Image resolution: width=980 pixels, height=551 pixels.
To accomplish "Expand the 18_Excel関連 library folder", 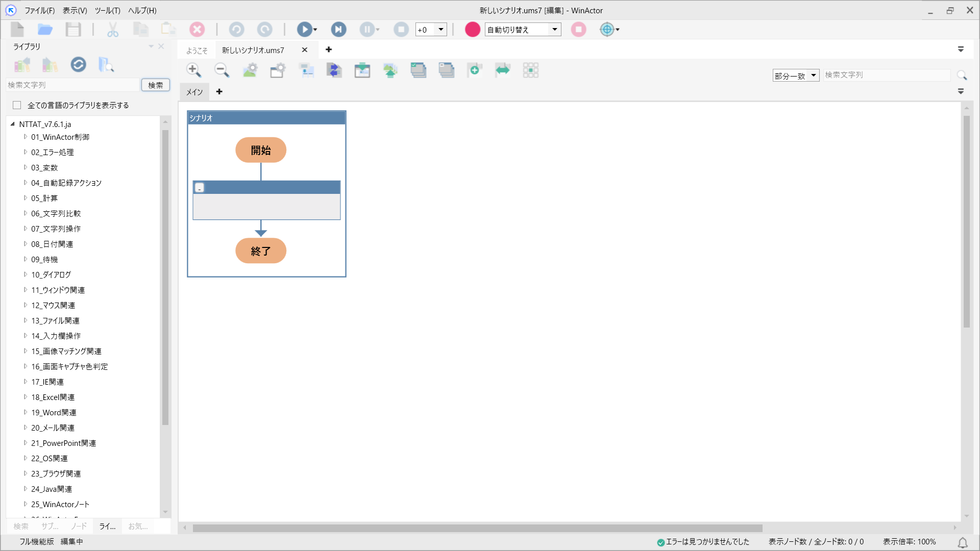I will click(25, 397).
